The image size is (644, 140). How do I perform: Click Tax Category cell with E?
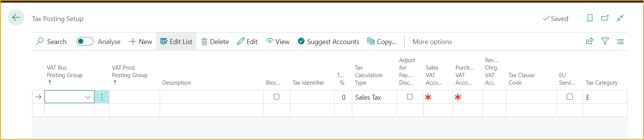605,97
